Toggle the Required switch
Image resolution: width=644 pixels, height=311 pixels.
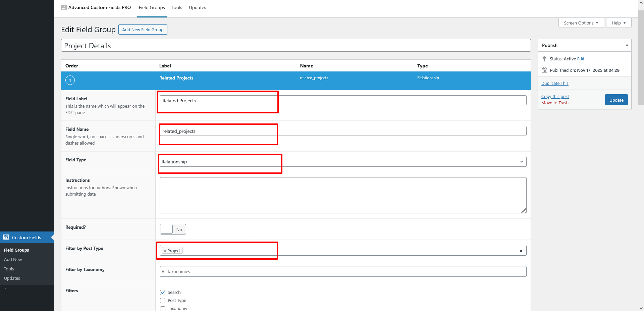pyautogui.click(x=173, y=229)
